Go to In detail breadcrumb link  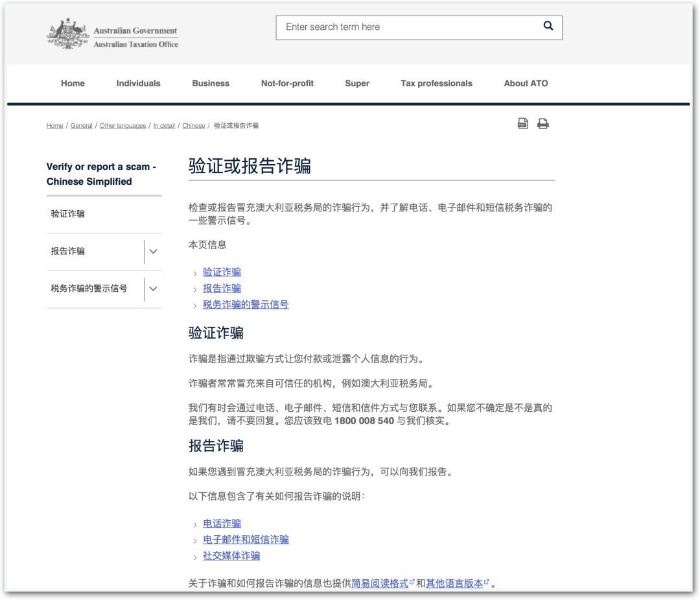pyautogui.click(x=164, y=126)
